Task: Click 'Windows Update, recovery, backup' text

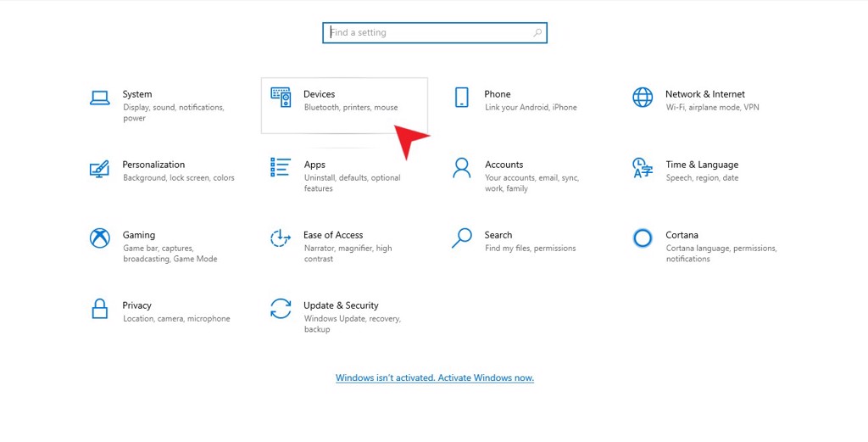Action: (352, 324)
